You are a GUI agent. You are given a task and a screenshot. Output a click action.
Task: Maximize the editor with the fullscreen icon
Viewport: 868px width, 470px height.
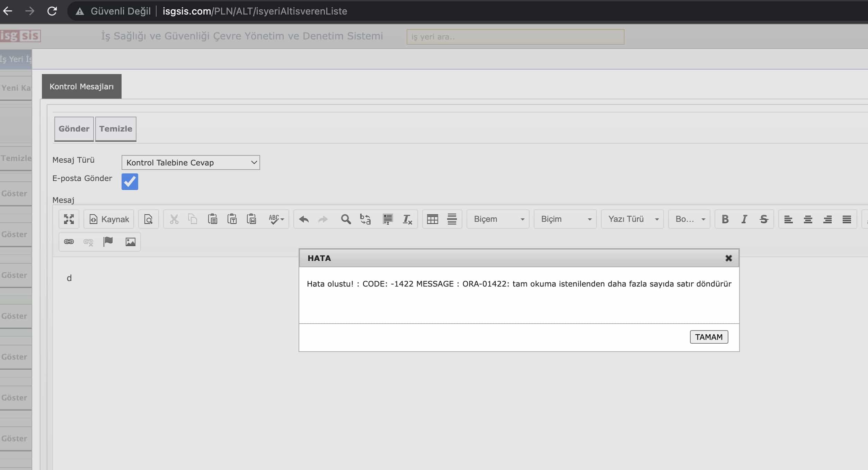coord(69,219)
